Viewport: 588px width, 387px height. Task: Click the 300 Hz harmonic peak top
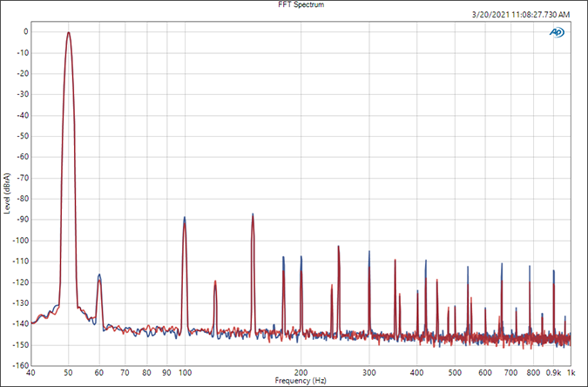(369, 252)
